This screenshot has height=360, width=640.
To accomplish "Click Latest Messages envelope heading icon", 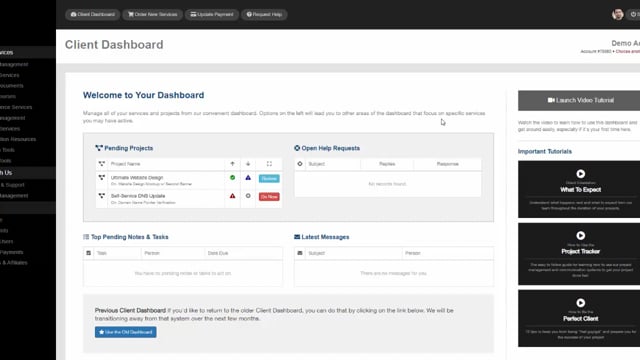I will click(297, 237).
